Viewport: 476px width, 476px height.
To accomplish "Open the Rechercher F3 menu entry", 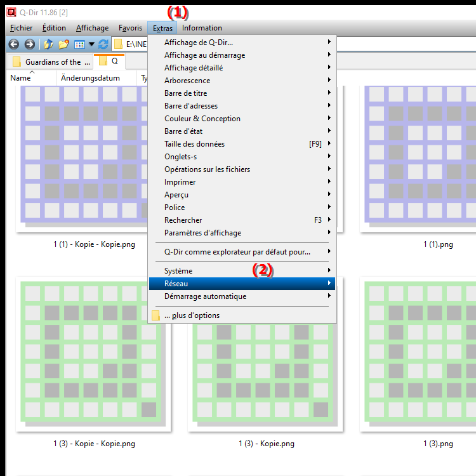I will point(242,220).
